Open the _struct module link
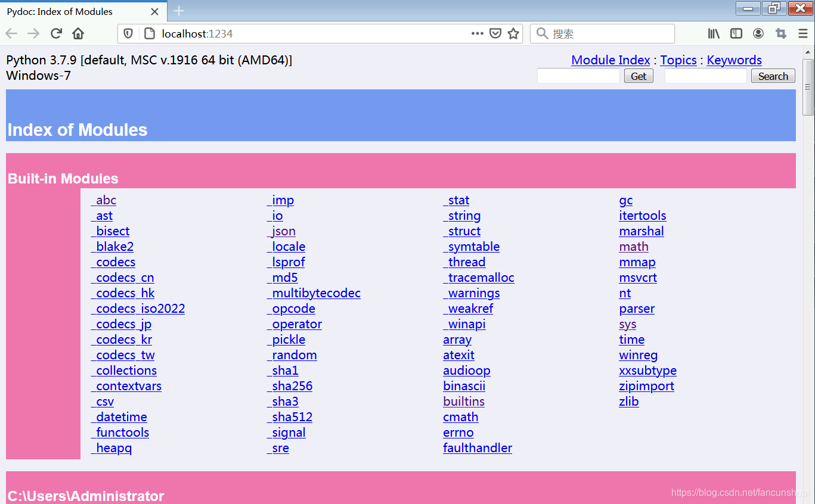Image resolution: width=815 pixels, height=504 pixels. (462, 231)
